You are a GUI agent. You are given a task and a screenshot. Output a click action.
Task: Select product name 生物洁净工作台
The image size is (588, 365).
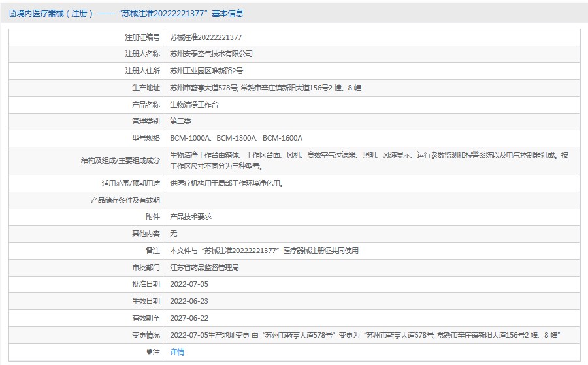click(x=194, y=105)
